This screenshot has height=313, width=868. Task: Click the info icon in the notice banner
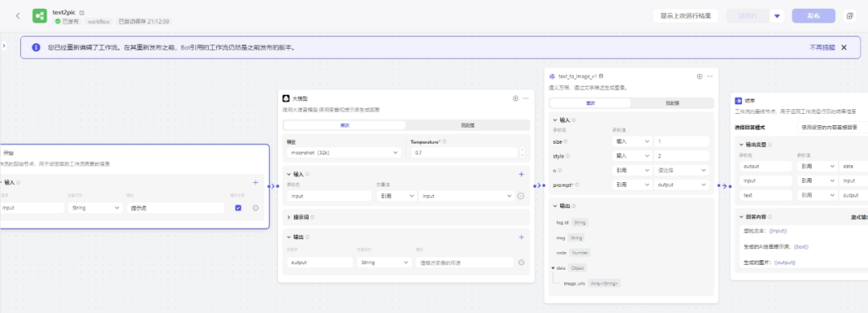pyautogui.click(x=36, y=47)
